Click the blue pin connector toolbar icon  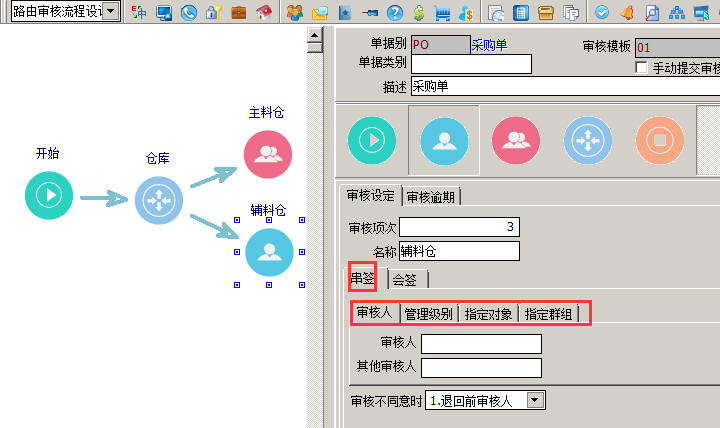click(370, 13)
